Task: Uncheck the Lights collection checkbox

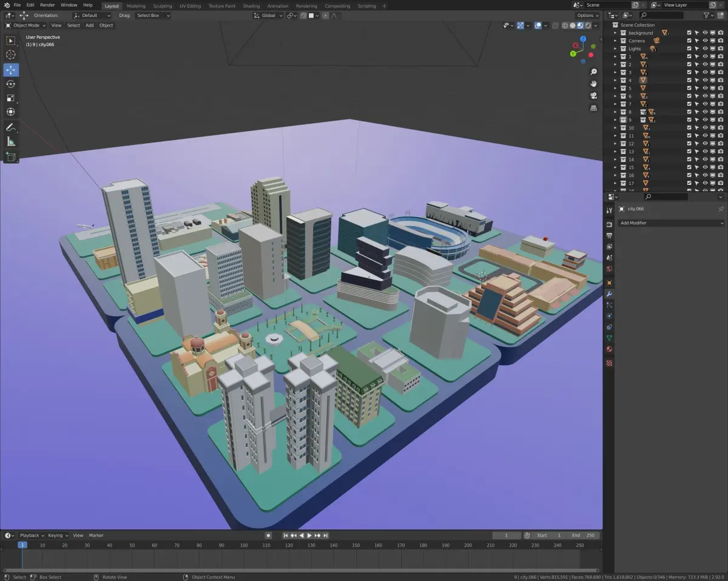Action: (x=689, y=49)
